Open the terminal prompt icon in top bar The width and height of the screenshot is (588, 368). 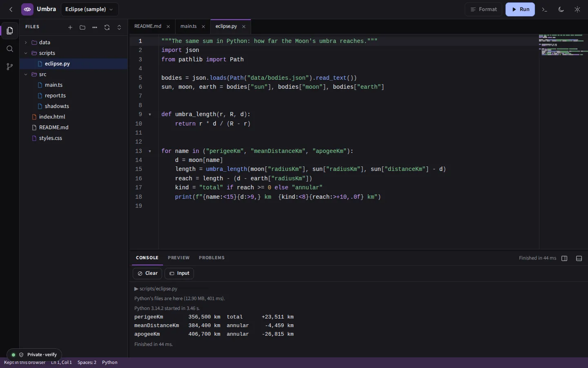[545, 9]
